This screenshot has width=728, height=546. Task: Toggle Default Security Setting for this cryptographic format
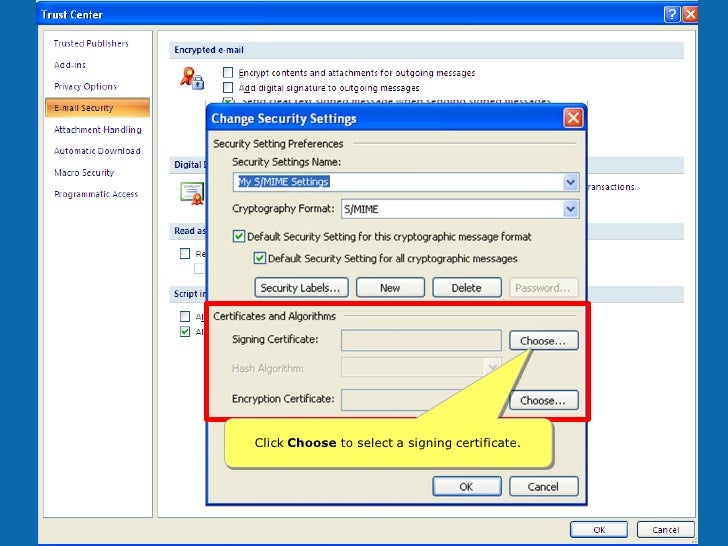pos(239,236)
